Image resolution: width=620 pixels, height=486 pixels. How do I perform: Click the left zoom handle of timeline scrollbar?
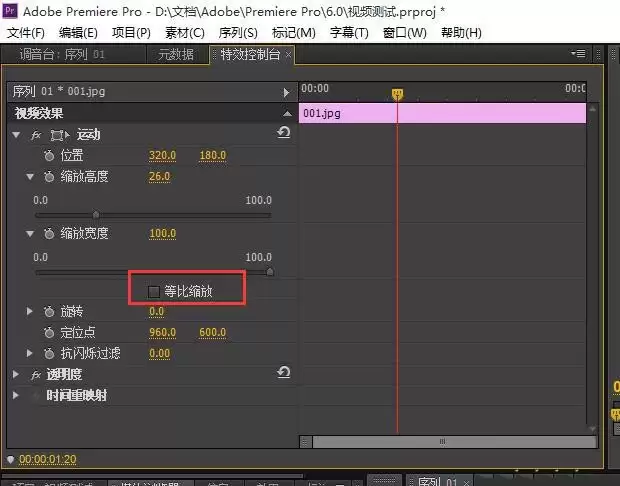point(305,442)
